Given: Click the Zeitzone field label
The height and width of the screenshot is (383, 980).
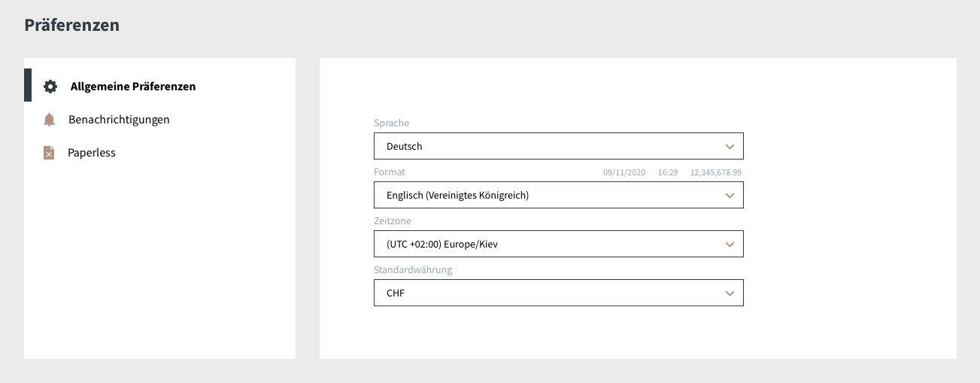Looking at the screenshot, I should click(x=393, y=221).
